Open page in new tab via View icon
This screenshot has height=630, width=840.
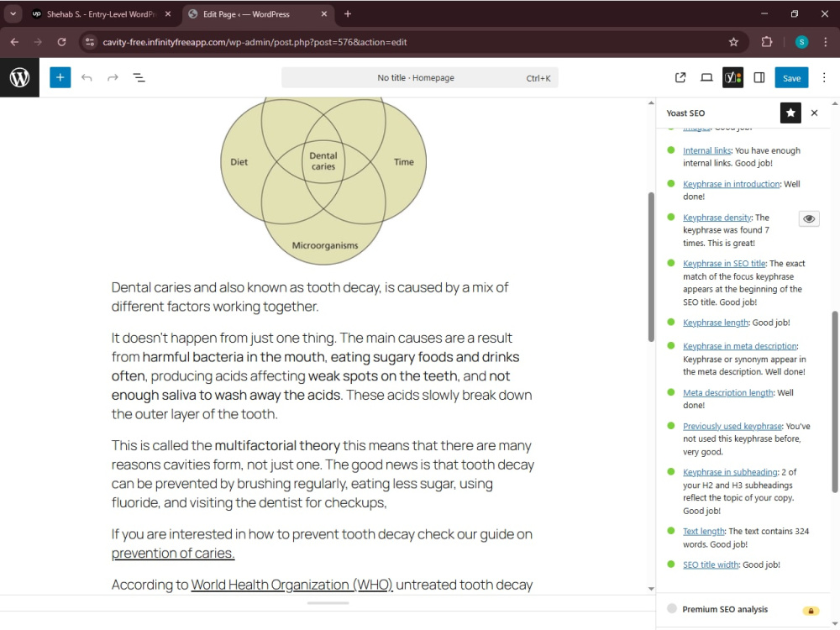[680, 77]
